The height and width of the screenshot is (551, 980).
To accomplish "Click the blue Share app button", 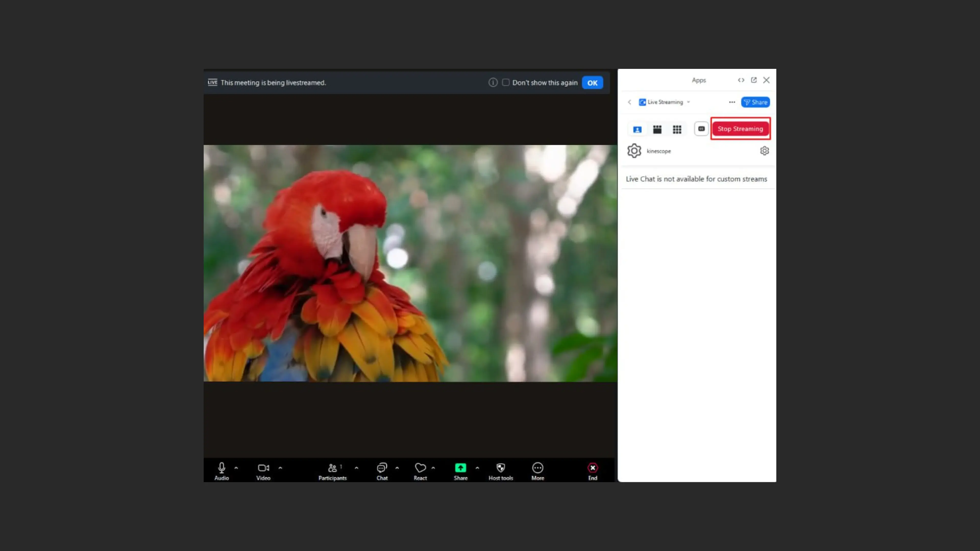I will (755, 102).
